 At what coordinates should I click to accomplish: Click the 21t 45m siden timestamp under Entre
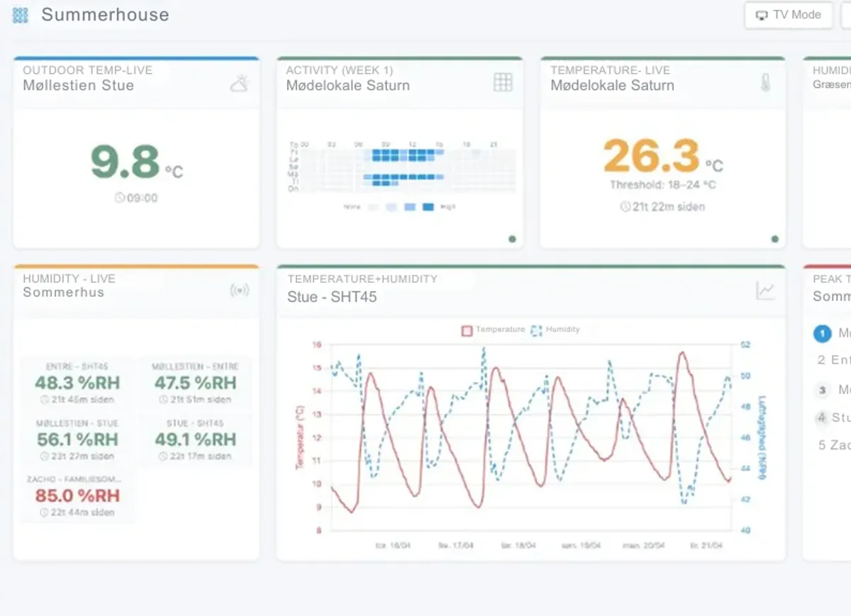coord(77,400)
